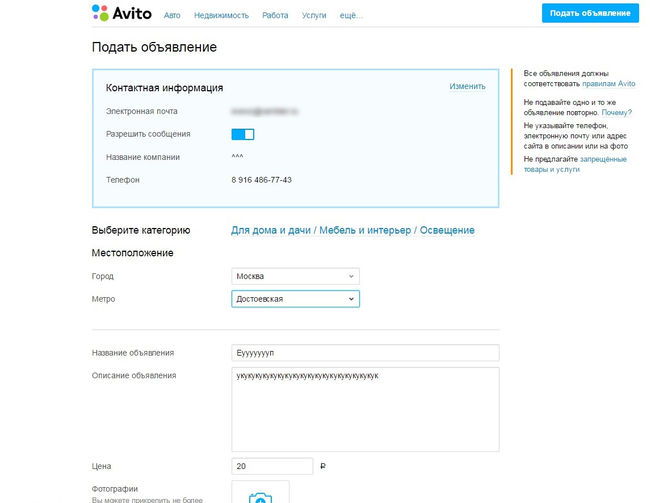Click the camera icon to add photos
The width and height of the screenshot is (659, 503).
[x=260, y=498]
